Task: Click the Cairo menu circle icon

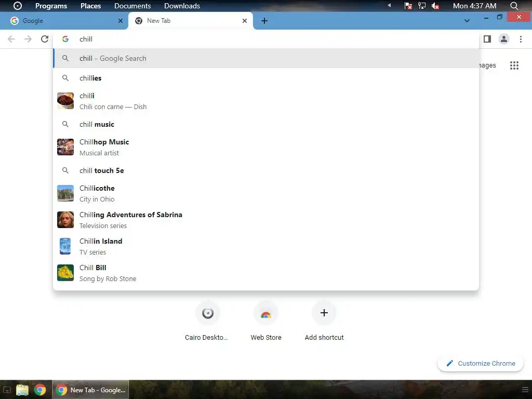Action: (x=17, y=6)
